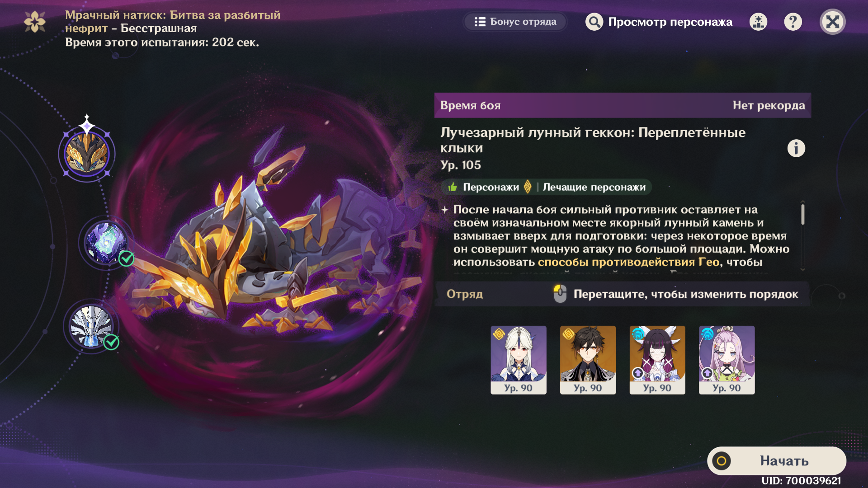The width and height of the screenshot is (868, 488).
Task: Click the rewards icon next to help
Action: (759, 22)
